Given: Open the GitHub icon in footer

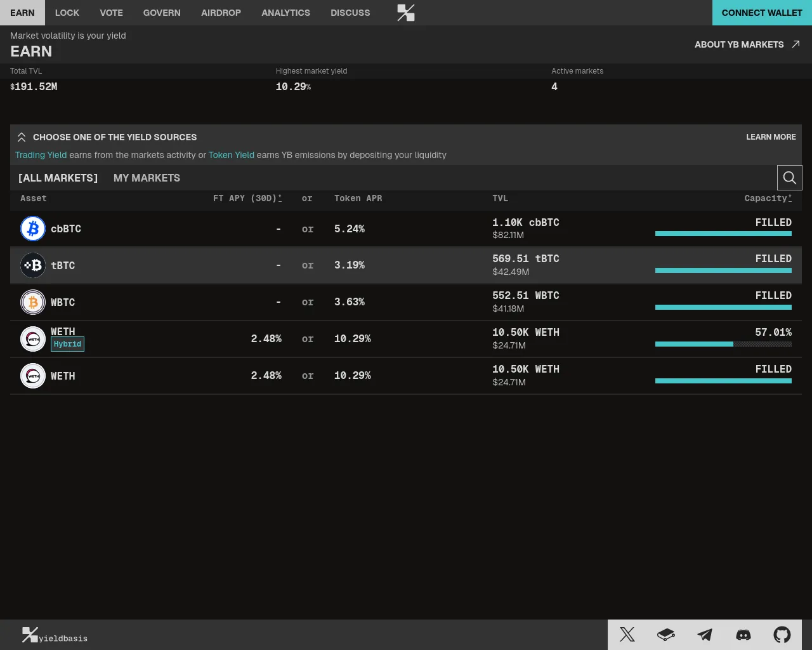Looking at the screenshot, I should 782,635.
